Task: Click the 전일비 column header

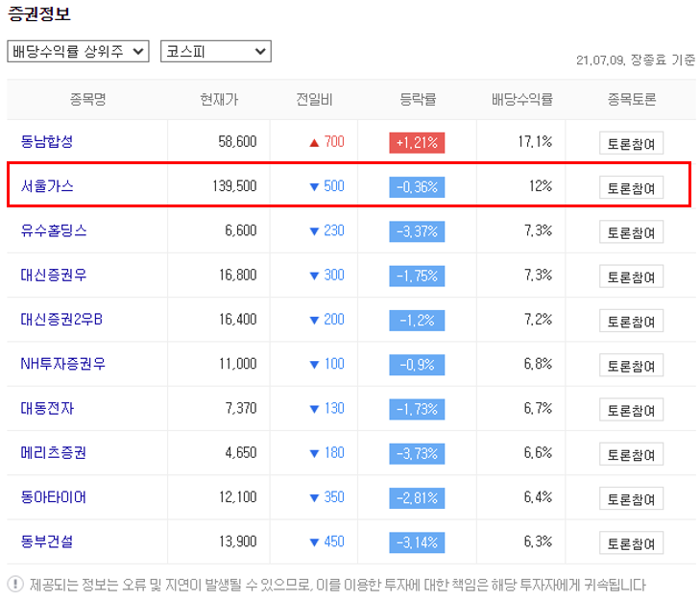Action: (314, 99)
